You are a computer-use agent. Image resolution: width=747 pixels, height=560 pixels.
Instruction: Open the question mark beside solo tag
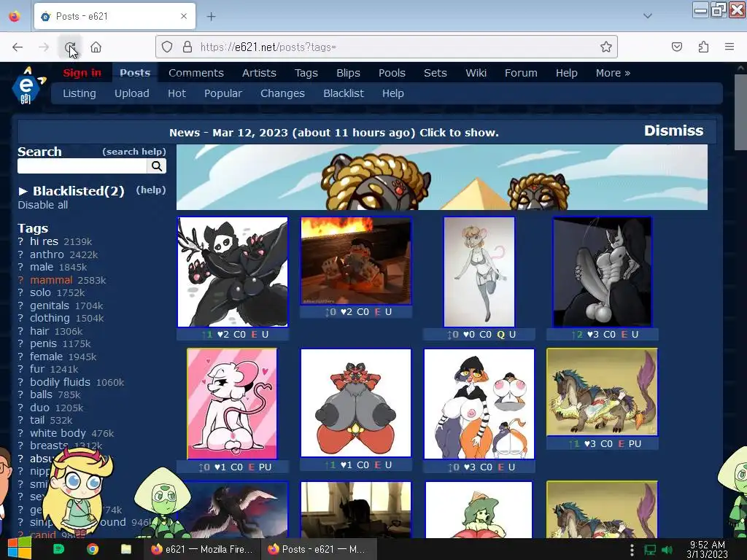20,292
